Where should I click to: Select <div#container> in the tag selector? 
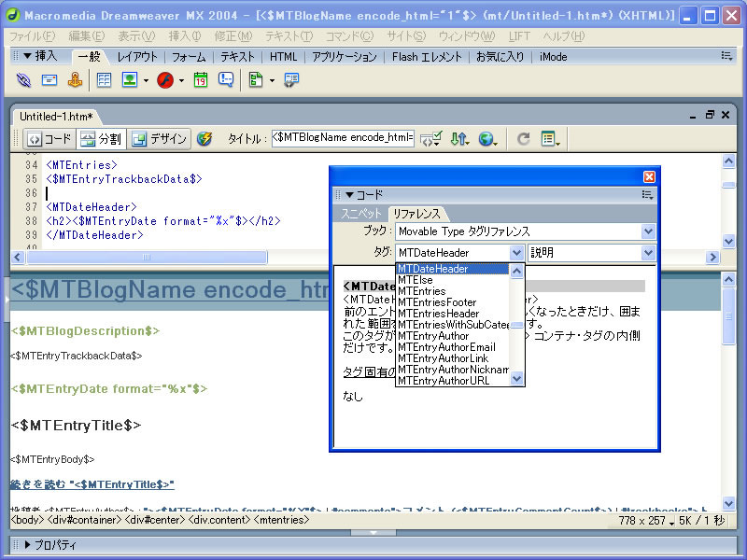[x=84, y=520]
